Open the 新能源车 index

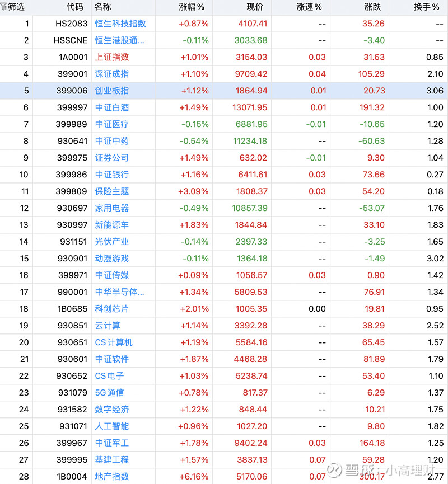click(x=112, y=225)
